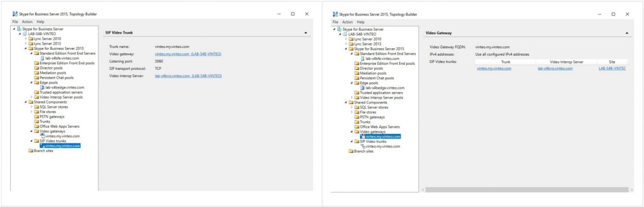Expand Lync Server 2010 in left window

tap(26, 39)
